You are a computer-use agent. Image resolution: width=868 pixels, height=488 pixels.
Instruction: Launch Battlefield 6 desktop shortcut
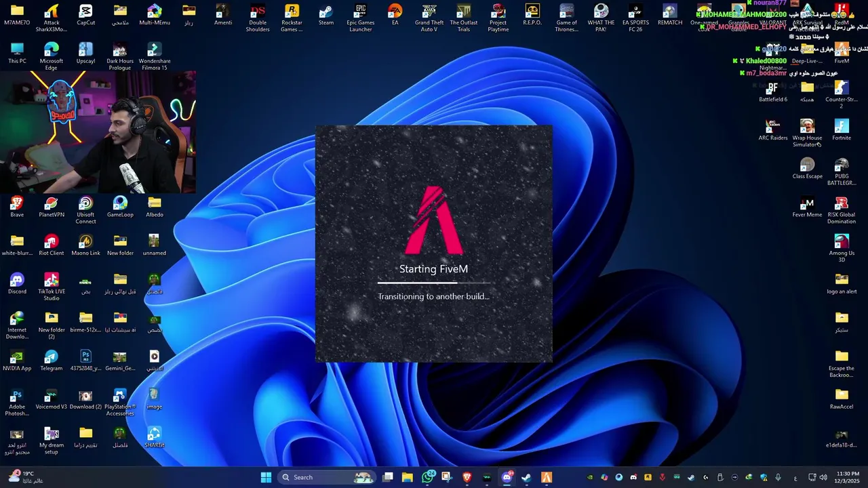coord(773,92)
